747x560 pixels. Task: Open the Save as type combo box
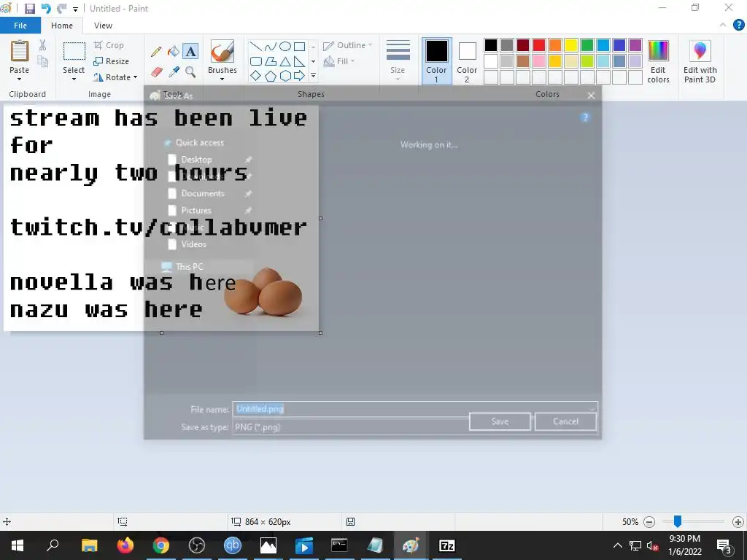click(351, 427)
